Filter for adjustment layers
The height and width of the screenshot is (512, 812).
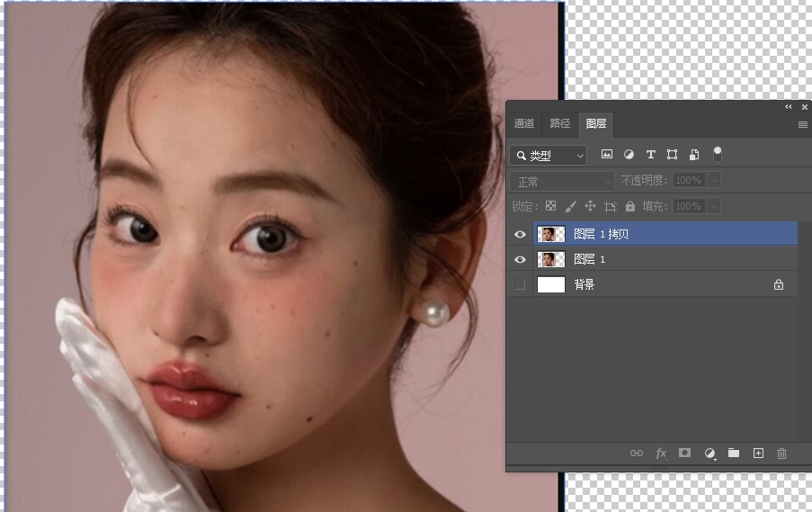(x=629, y=155)
